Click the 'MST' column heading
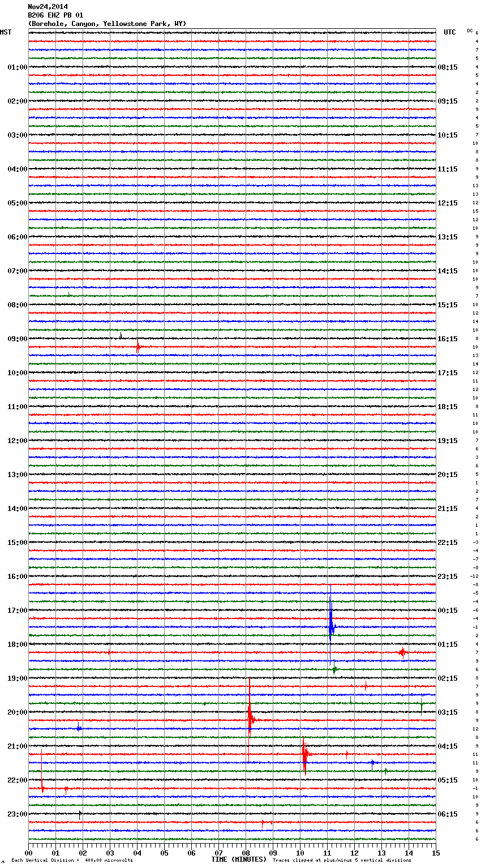This screenshot has height=868, width=481. tap(6, 32)
